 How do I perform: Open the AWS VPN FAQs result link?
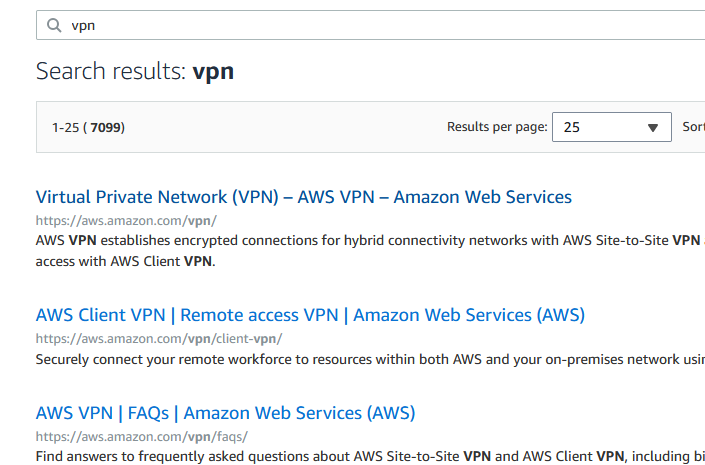(225, 413)
